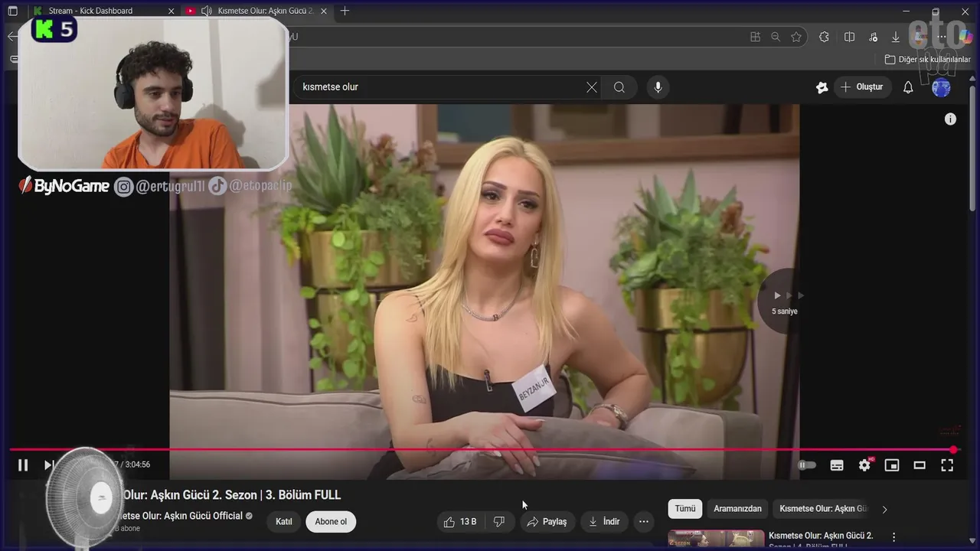Add page to favorites star

click(796, 37)
